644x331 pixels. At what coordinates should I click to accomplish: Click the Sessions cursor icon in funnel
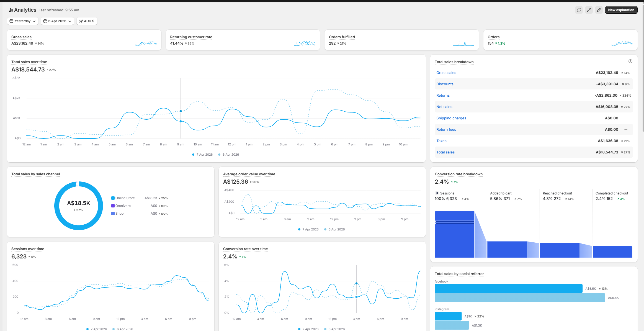click(x=437, y=193)
